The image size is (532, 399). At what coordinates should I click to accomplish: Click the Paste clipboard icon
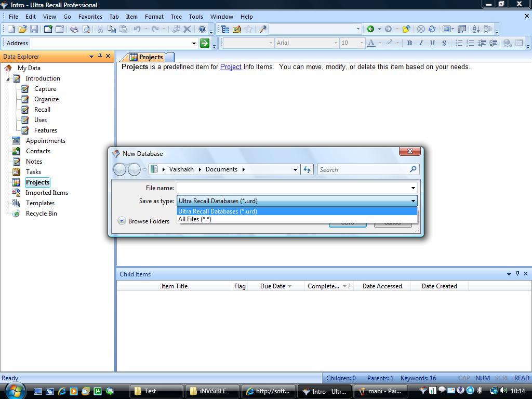tap(124, 29)
